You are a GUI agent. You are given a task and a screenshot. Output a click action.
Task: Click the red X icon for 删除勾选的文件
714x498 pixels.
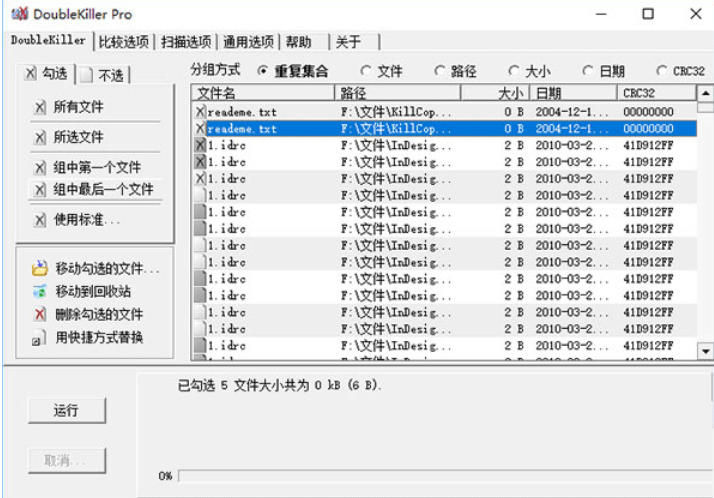(x=40, y=314)
